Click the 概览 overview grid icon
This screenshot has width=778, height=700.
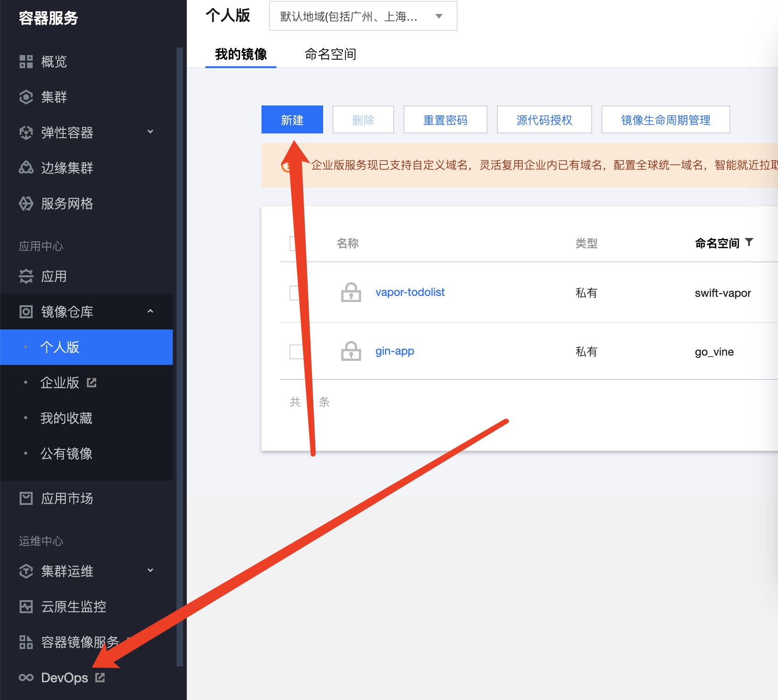coord(26,62)
